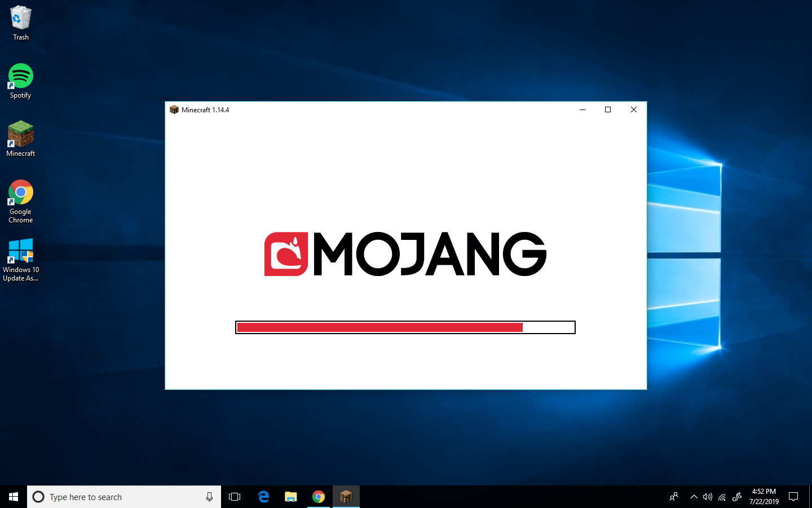
Task: Select the Minecraft taskbar button
Action: coord(346,497)
